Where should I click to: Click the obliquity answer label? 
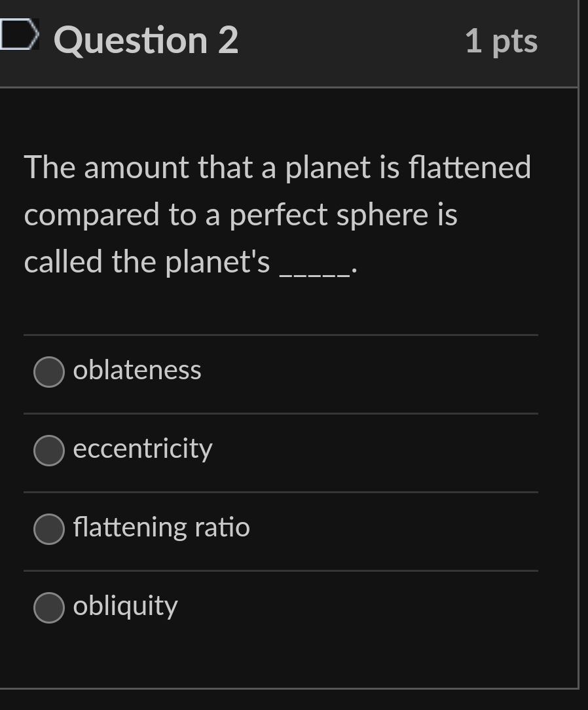[124, 607]
